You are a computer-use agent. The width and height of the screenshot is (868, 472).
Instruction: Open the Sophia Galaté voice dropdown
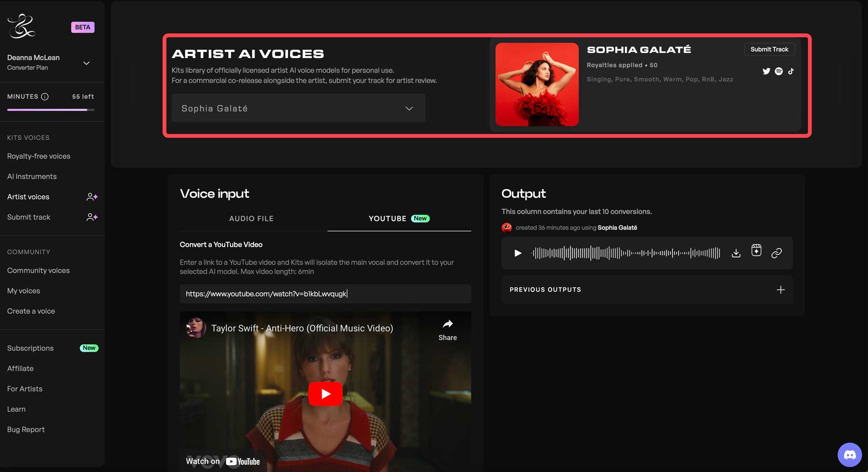coord(298,108)
